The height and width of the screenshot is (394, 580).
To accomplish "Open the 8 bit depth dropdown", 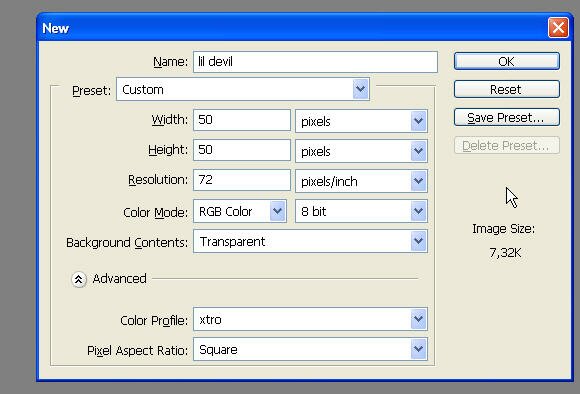I will tap(361, 211).
